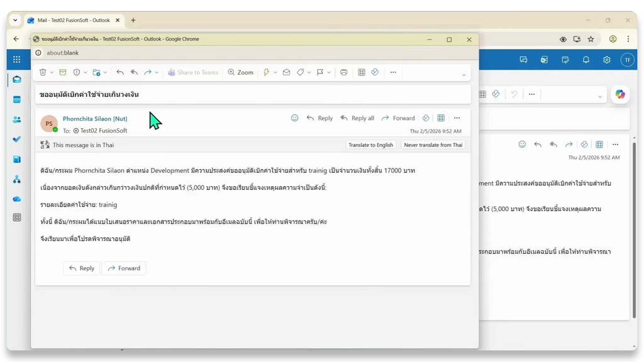
Task: Click the Move to folder icon
Action: (x=96, y=72)
